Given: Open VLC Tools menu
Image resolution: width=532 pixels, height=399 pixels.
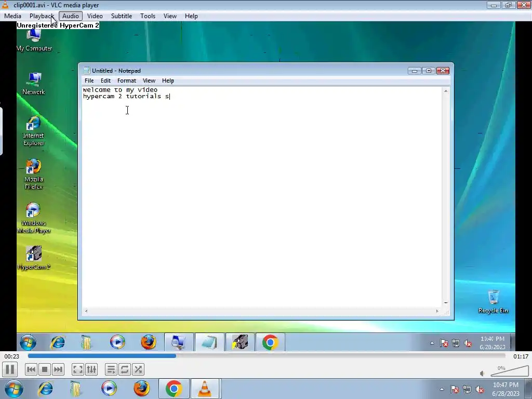Looking at the screenshot, I should click(148, 16).
